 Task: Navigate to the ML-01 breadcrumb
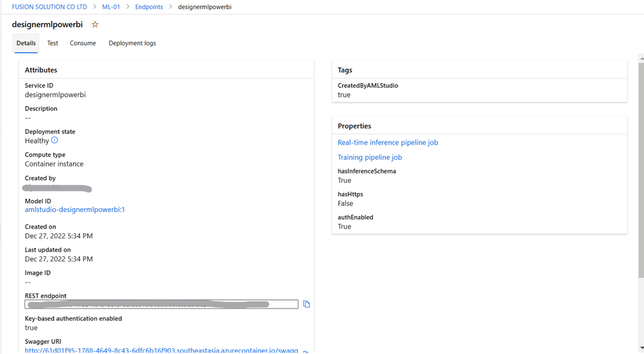coord(111,7)
